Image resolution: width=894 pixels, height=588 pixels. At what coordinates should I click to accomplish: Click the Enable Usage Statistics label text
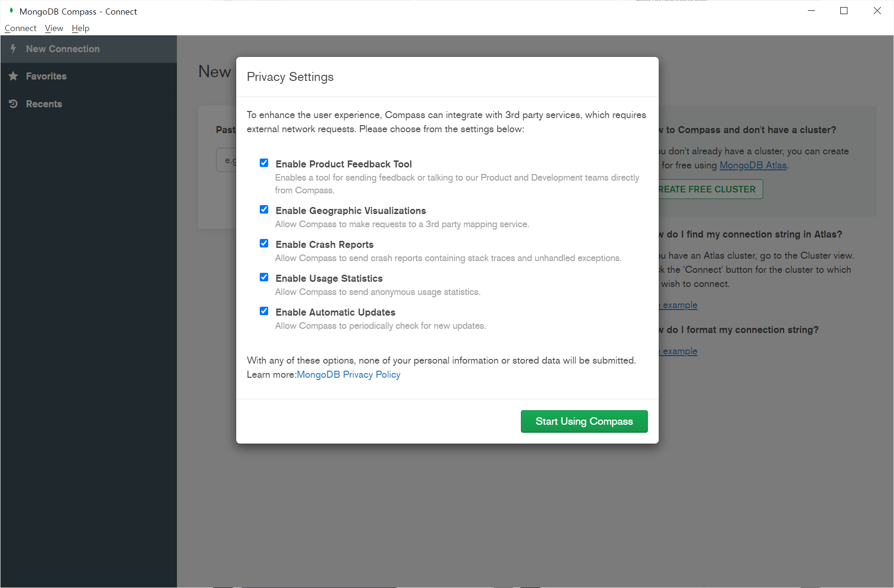(x=329, y=278)
